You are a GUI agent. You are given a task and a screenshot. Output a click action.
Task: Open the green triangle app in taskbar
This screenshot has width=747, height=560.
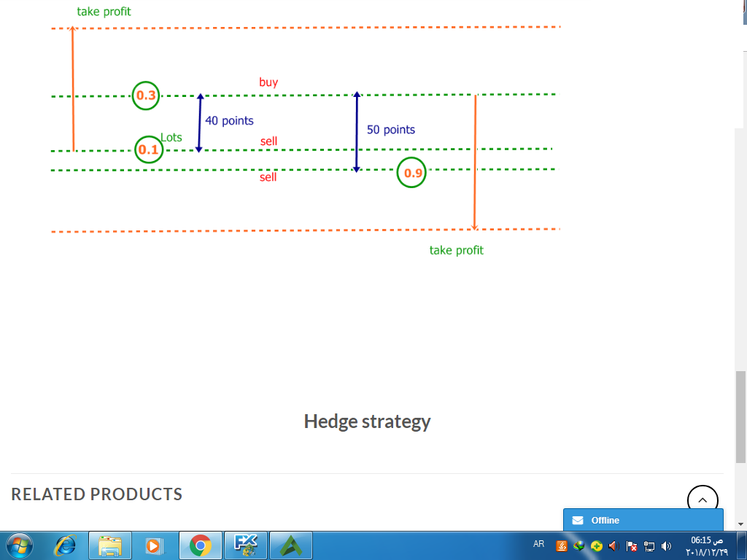[291, 545]
